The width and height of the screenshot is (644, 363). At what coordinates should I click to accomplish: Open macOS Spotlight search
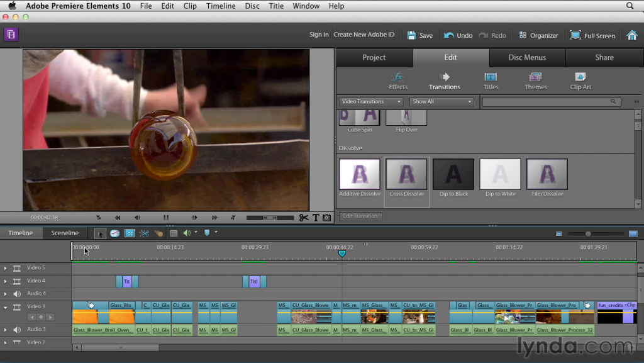(630, 6)
